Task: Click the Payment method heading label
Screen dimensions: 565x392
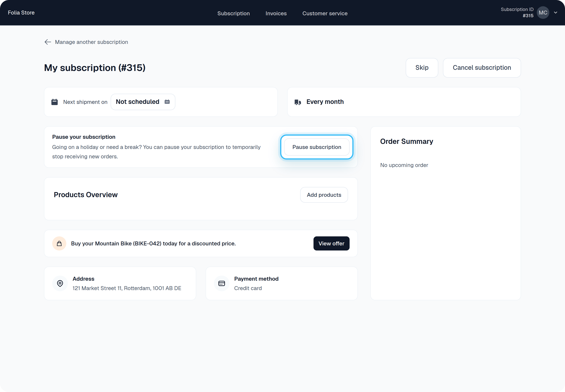Action: tap(256, 279)
